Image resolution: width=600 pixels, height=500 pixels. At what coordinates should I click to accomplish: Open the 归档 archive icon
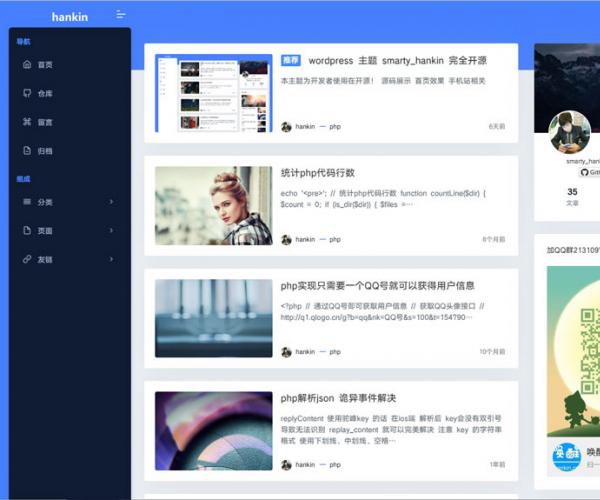point(27,150)
